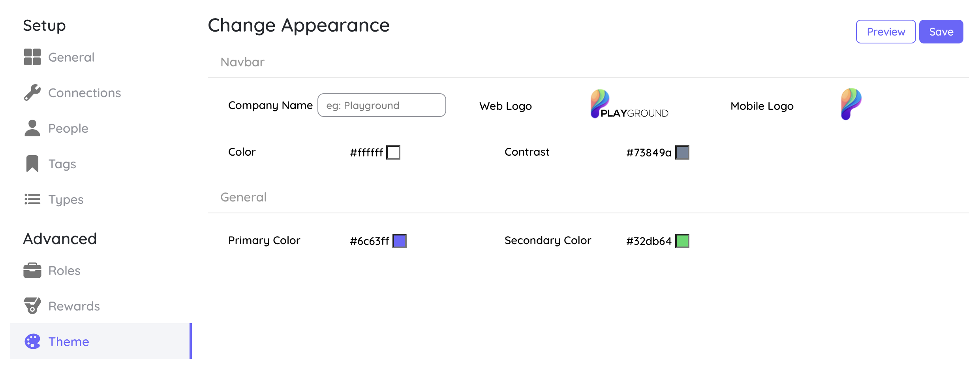980x369 pixels.
Task: Open the Primary Color purple swatch
Action: click(x=399, y=241)
